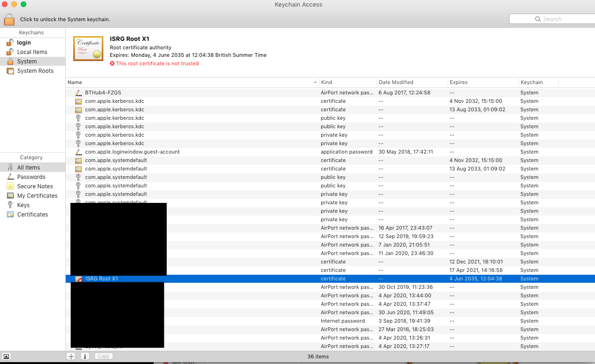Click the 'Internet password' kind cell
The width and height of the screenshot is (595, 364).
pos(343,321)
